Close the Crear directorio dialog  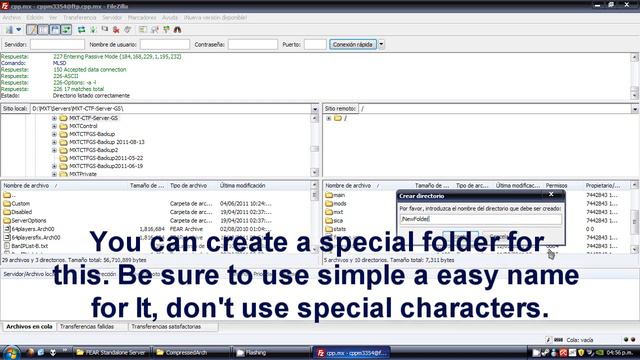(551, 195)
